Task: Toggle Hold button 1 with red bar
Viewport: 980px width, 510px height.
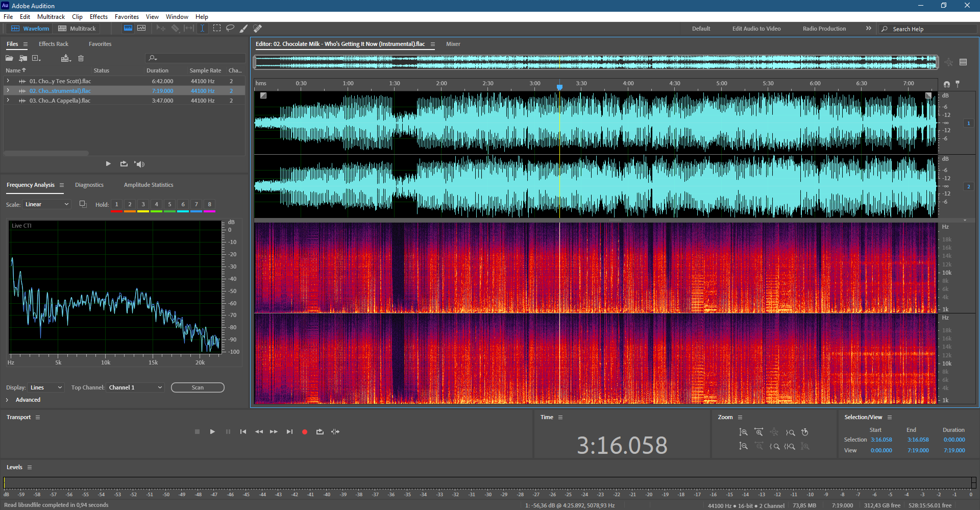Action: tap(116, 205)
